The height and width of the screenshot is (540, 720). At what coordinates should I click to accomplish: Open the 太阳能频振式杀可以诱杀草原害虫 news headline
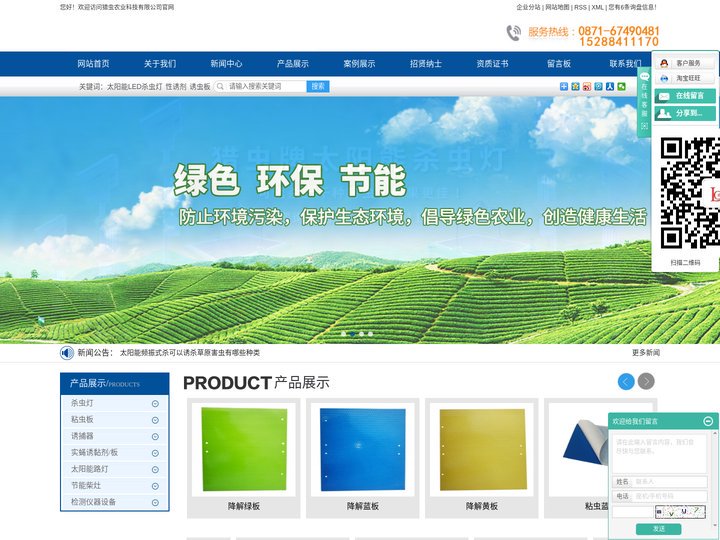pyautogui.click(x=190, y=353)
